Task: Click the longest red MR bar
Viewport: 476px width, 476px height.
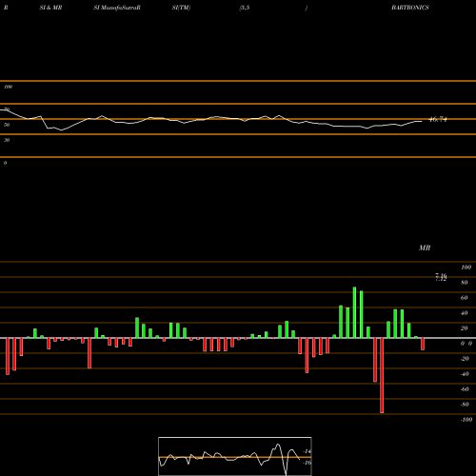Action: click(382, 375)
